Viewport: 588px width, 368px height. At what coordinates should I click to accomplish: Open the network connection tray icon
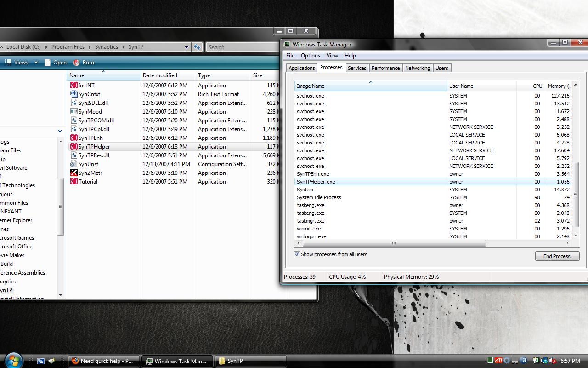544,361
